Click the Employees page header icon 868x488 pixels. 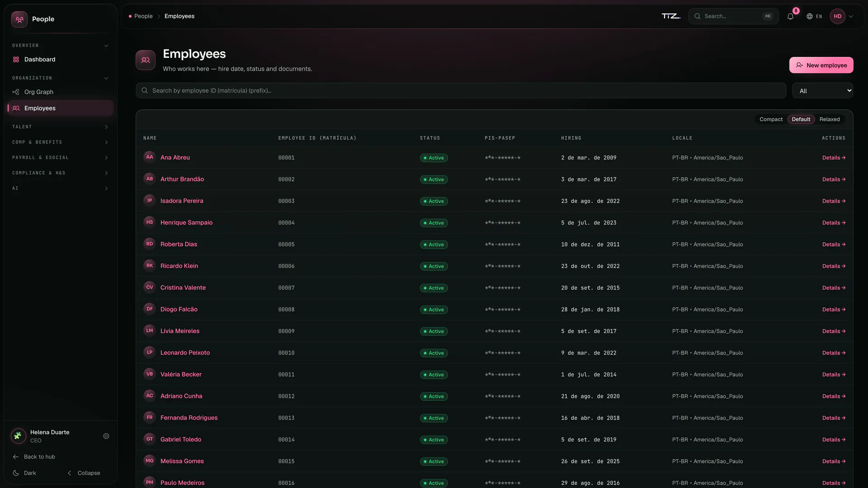(146, 60)
